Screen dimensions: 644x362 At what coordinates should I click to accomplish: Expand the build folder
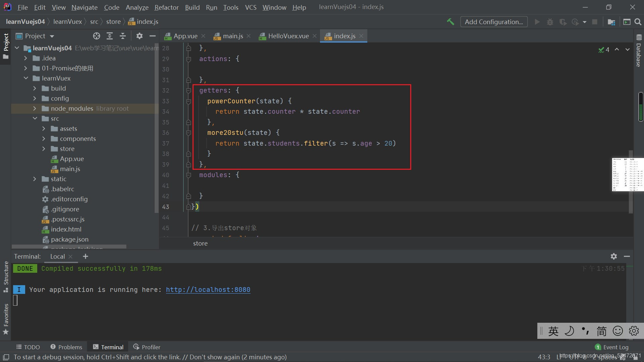[x=35, y=88]
